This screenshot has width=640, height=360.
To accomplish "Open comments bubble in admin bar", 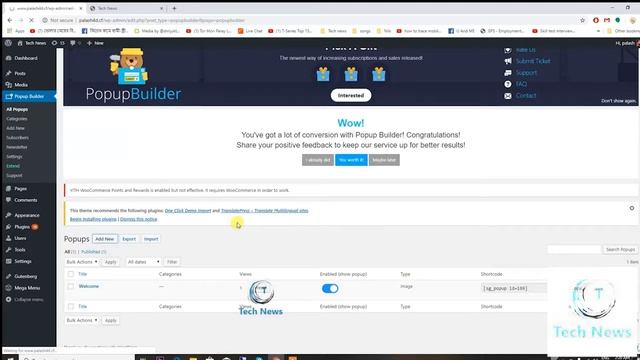I will tap(75, 43).
